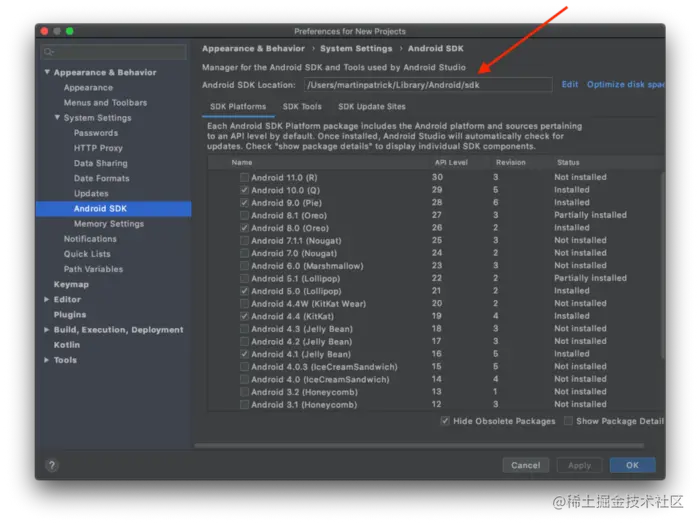Click the Name column header
The height and width of the screenshot is (526, 700).
click(x=242, y=163)
